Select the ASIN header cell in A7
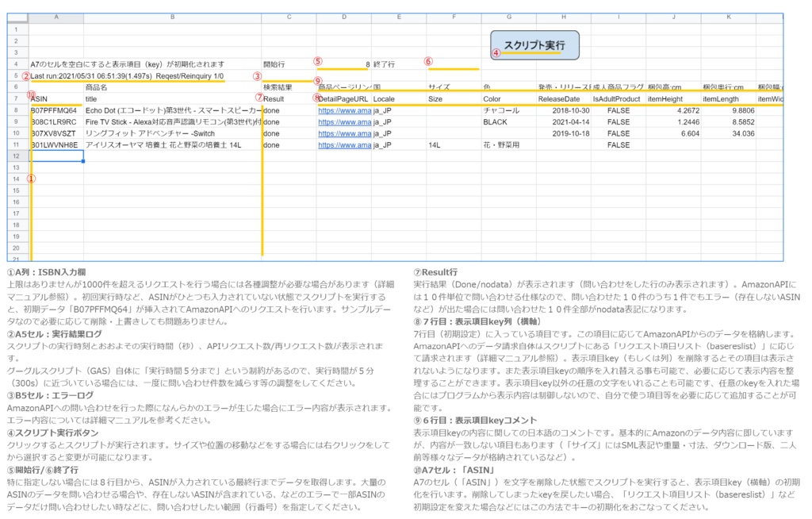This screenshot has width=812, height=519. tap(56, 100)
